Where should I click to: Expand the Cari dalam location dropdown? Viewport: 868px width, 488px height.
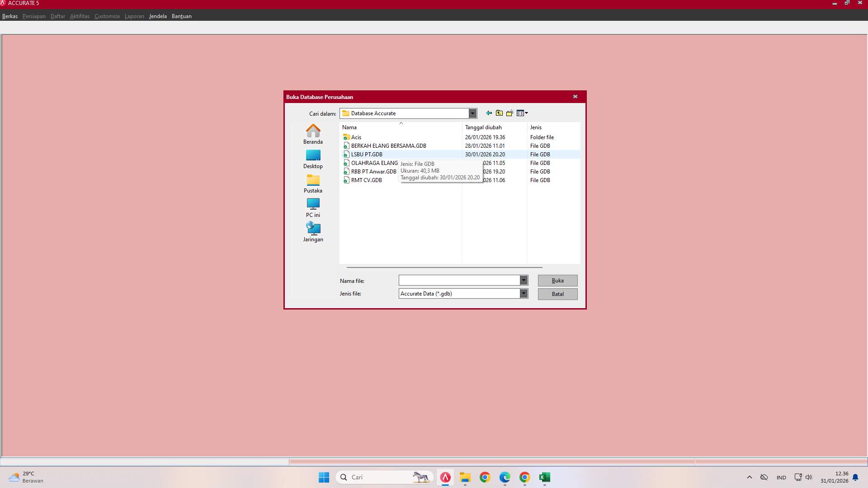pyautogui.click(x=472, y=113)
